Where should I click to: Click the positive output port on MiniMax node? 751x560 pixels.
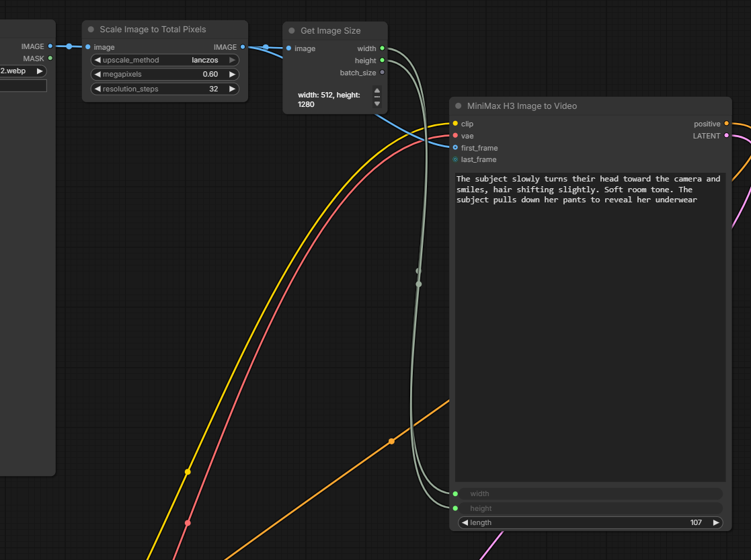coord(727,124)
